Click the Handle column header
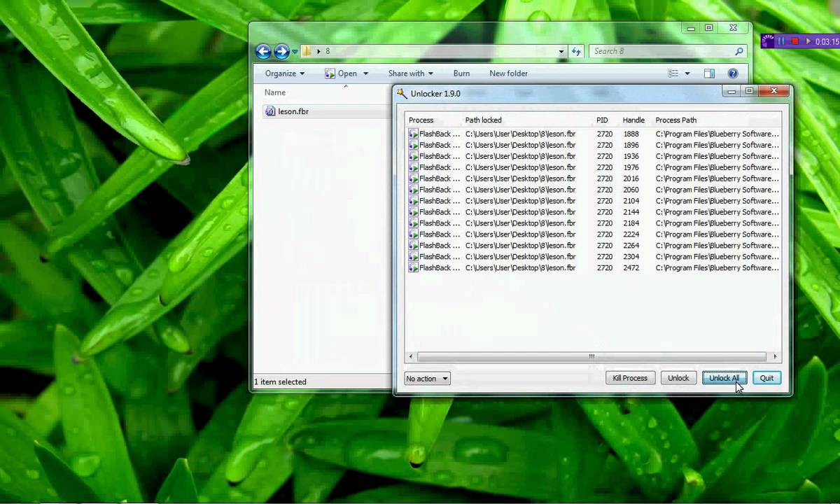Image resolution: width=840 pixels, height=504 pixels. pyautogui.click(x=633, y=120)
